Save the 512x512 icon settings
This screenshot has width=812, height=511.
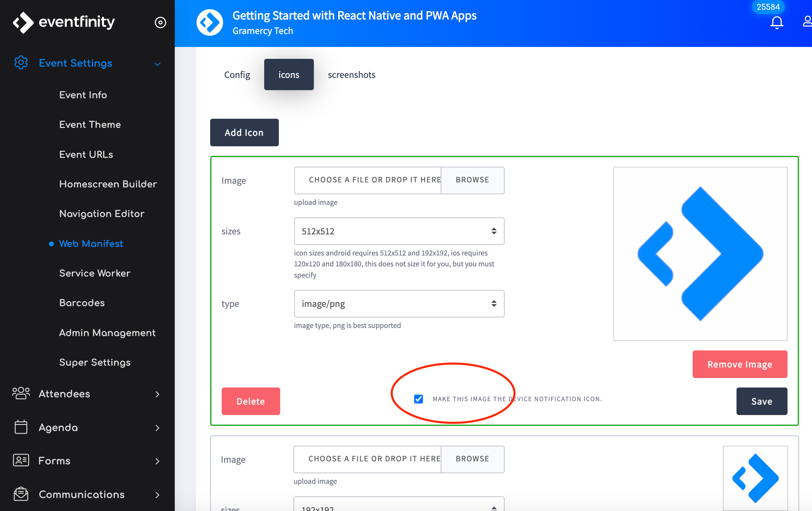click(762, 401)
